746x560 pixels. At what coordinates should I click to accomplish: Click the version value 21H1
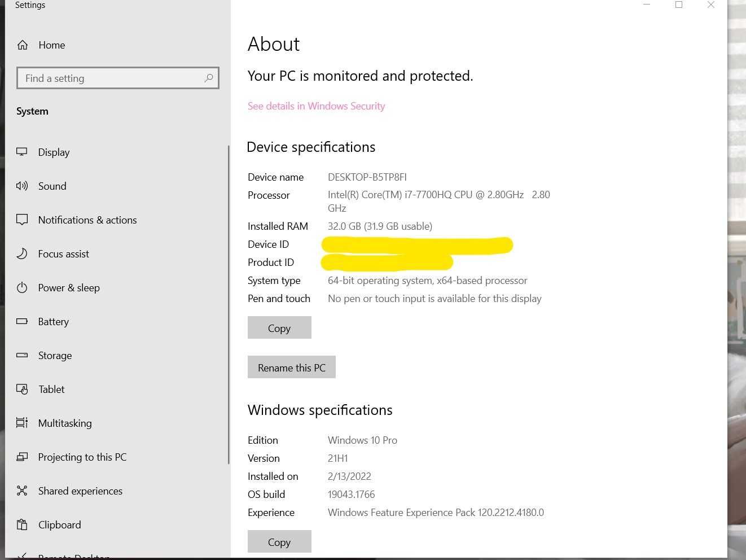[x=337, y=458]
